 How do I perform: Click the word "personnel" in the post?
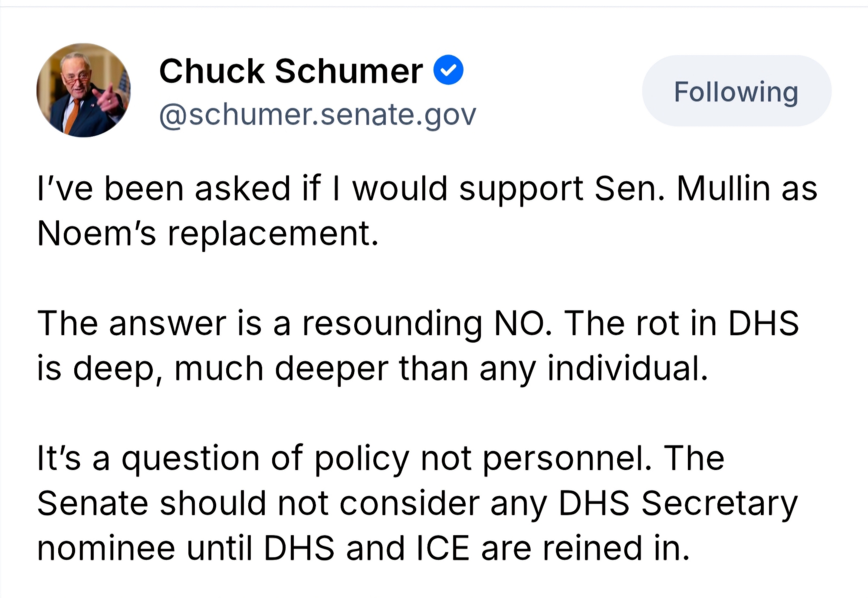tap(566, 459)
